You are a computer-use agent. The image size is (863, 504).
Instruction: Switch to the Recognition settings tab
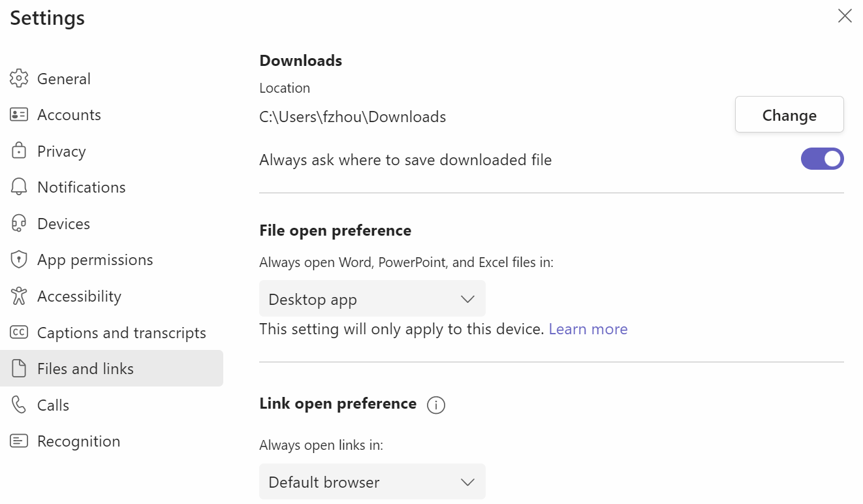(78, 441)
